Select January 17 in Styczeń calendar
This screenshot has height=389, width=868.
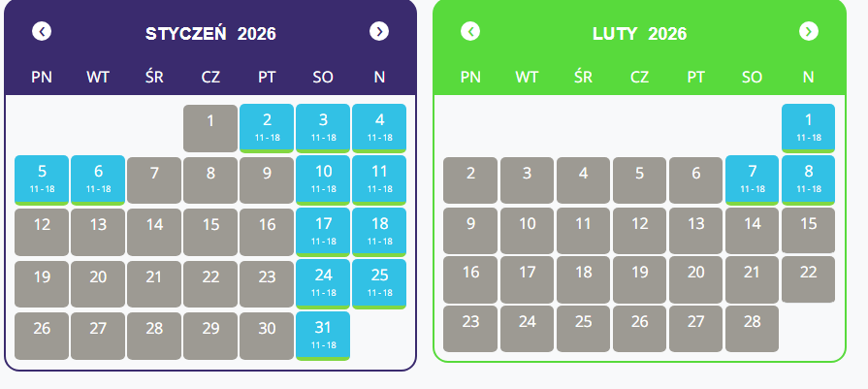click(x=323, y=231)
